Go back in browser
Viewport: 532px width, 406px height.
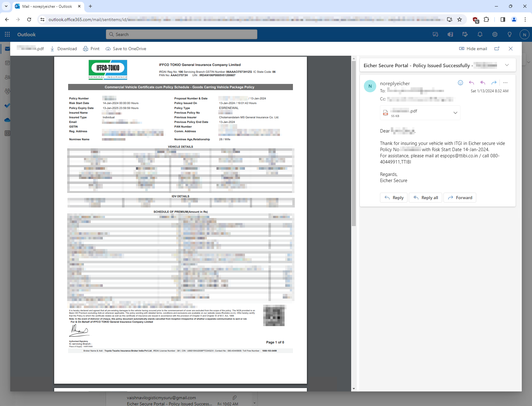pyautogui.click(x=7, y=20)
